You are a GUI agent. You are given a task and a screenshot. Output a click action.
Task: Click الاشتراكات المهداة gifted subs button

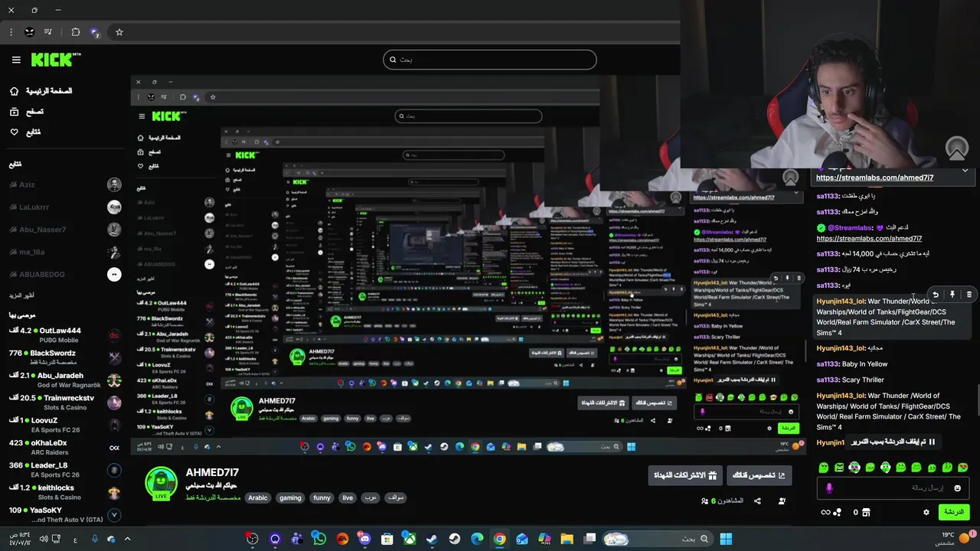[684, 475]
